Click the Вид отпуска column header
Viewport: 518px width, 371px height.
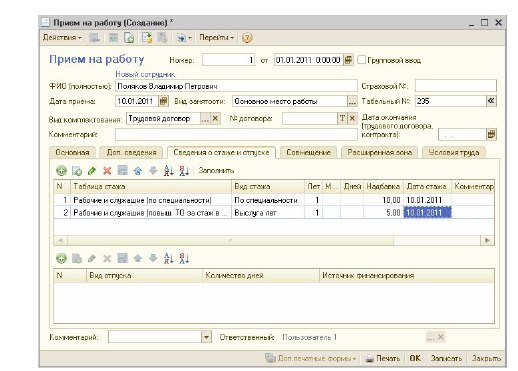pos(144,275)
